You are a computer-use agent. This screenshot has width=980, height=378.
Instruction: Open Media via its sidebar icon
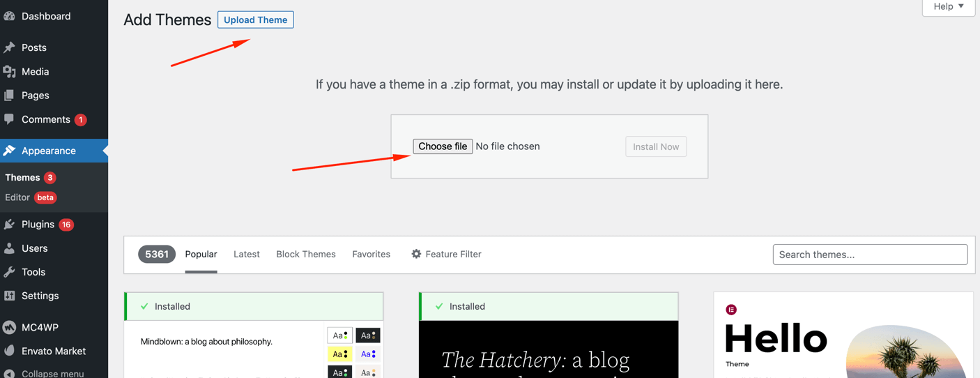pos(10,71)
